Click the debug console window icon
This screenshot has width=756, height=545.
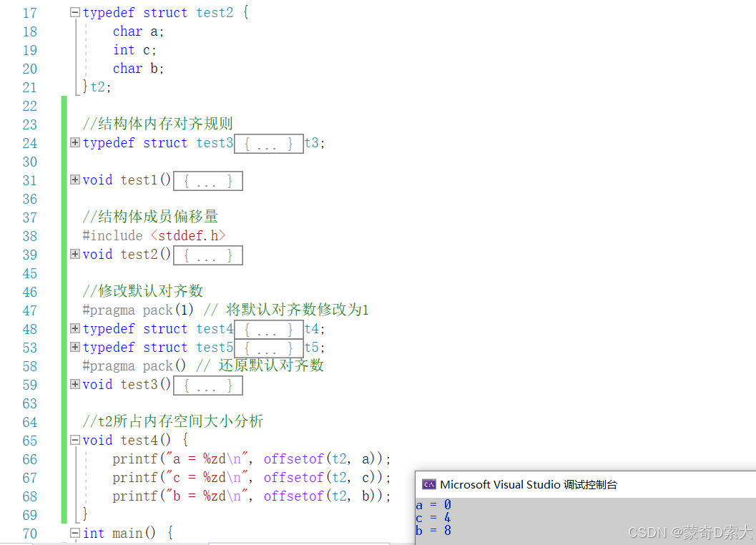(428, 484)
